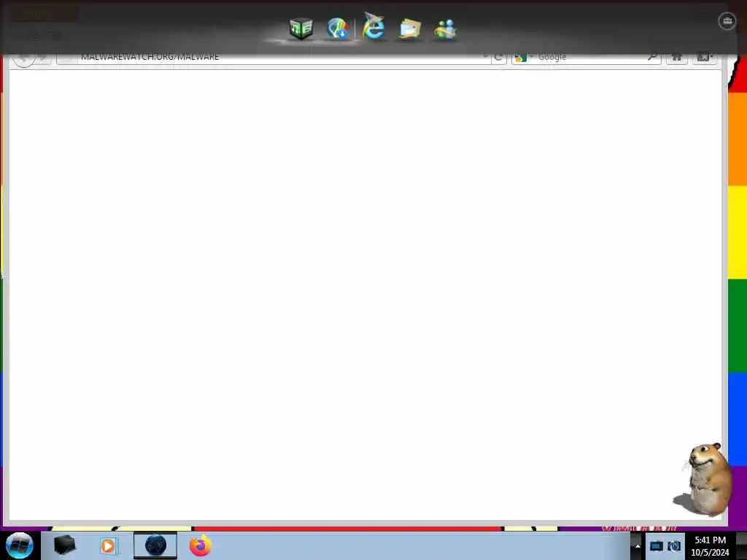Click the briefcase icon at top right
This screenshot has height=560, width=747.
coord(727,21)
